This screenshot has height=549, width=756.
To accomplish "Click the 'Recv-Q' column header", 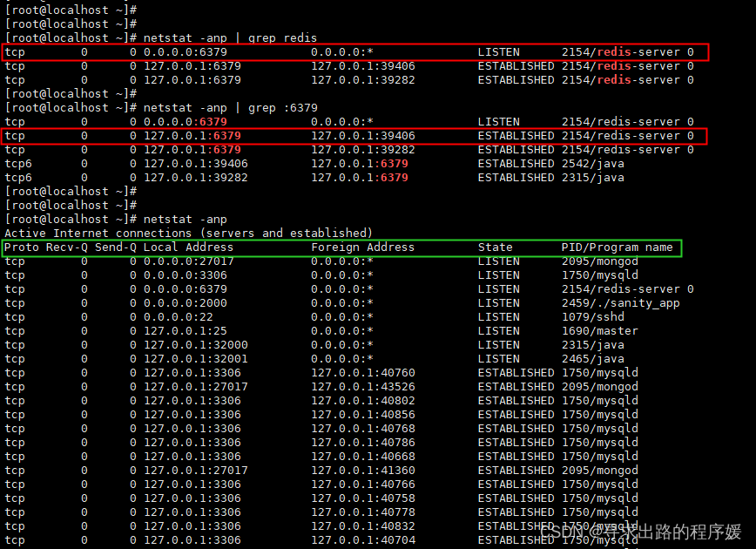I will point(67,247).
